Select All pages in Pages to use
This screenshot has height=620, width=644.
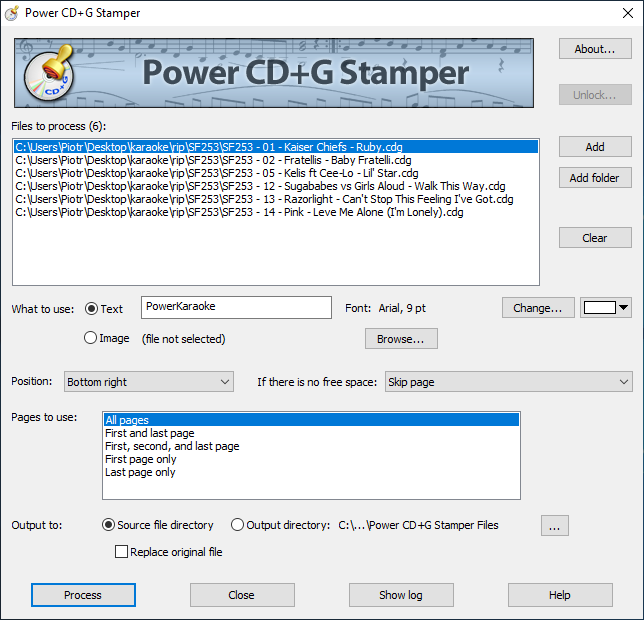tap(311, 420)
